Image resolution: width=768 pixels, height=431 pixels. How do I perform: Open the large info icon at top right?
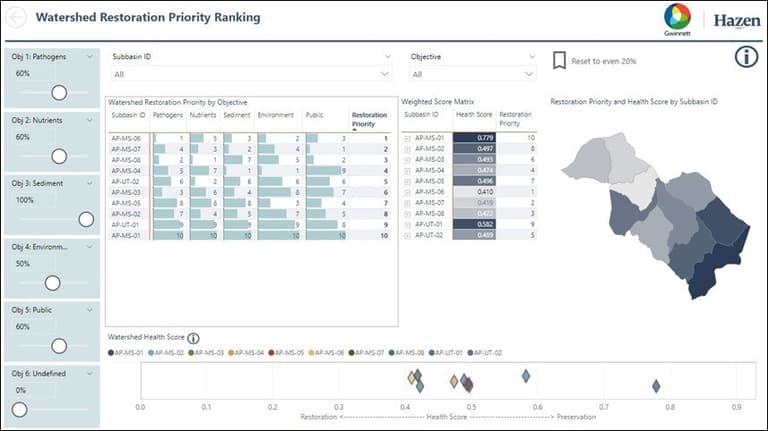coord(746,57)
